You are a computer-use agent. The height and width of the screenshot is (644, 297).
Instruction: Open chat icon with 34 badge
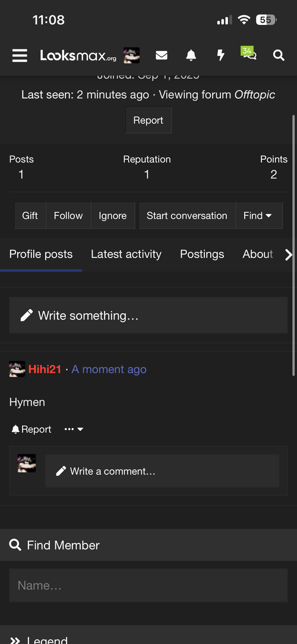(249, 54)
